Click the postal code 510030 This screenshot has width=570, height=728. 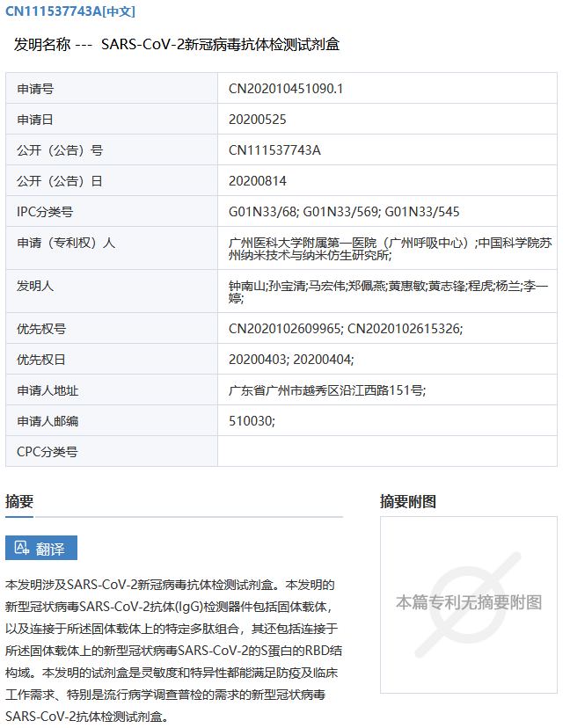tap(251, 420)
